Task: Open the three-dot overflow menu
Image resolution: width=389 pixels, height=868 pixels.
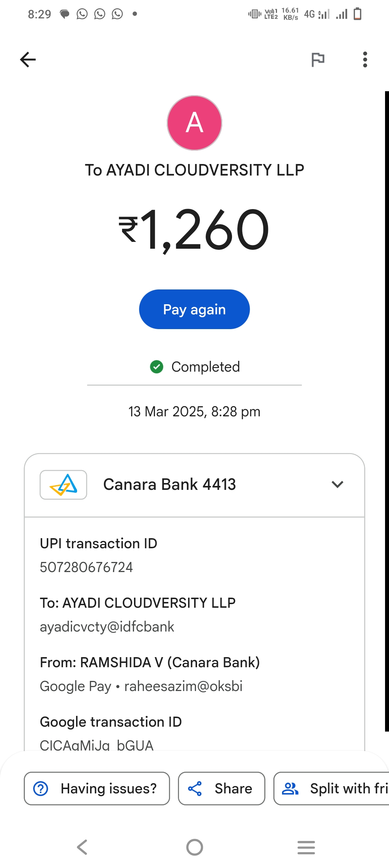Action: point(365,59)
